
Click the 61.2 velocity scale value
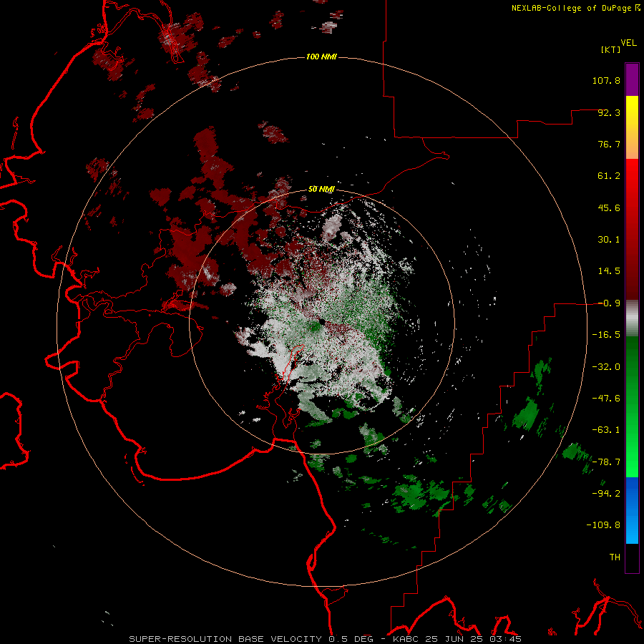609,176
